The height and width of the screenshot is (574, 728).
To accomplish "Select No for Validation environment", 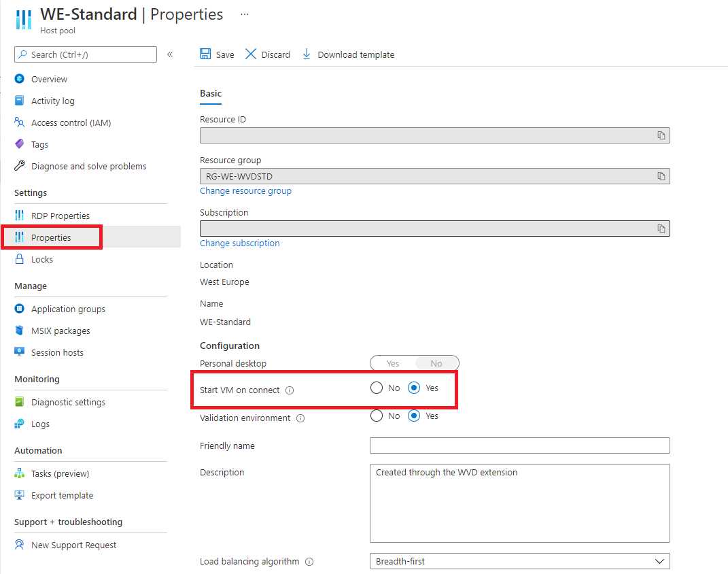I will point(376,416).
